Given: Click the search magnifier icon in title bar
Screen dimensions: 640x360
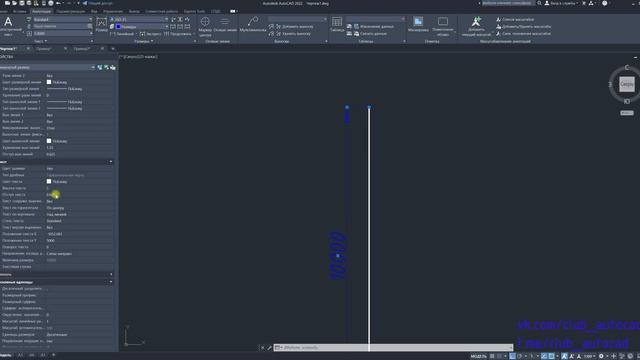Looking at the screenshot, I should pos(539,3).
